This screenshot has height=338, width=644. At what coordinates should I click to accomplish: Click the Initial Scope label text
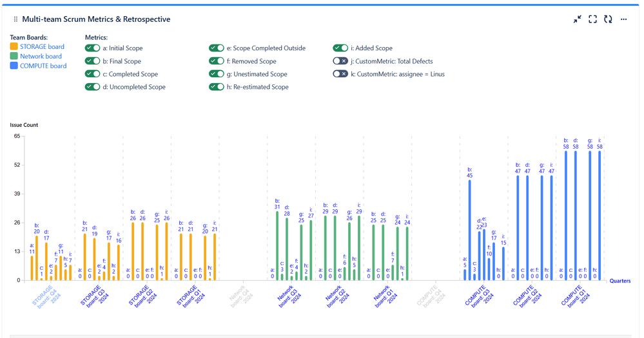point(122,48)
